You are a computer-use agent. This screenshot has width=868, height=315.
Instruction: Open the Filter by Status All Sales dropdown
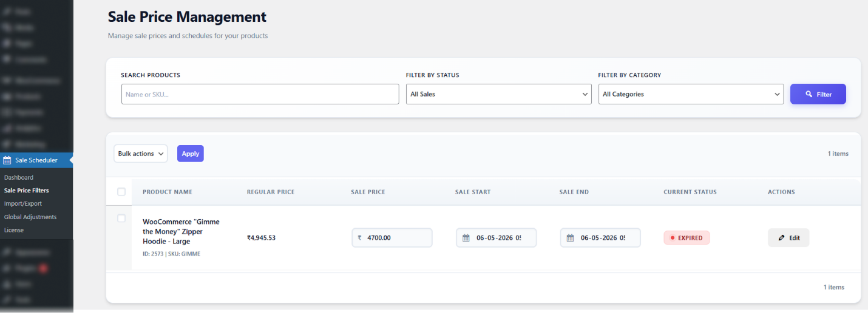(x=498, y=94)
